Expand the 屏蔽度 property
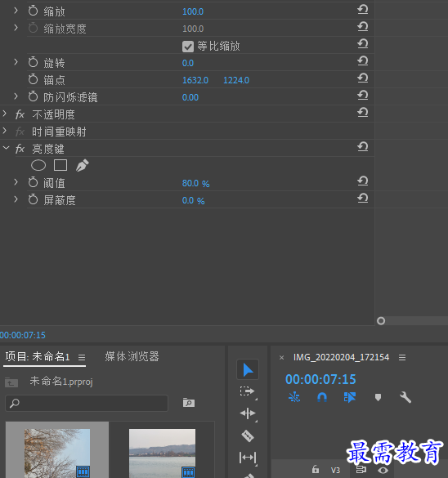 (16, 199)
